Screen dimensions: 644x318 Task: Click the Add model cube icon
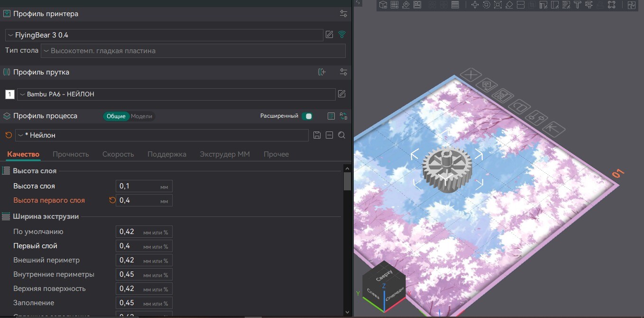pos(383,5)
